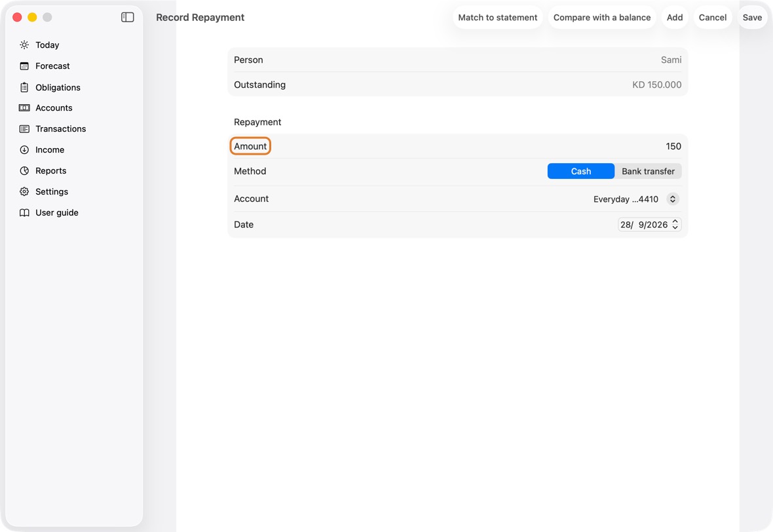Click the Accounts banknote icon
This screenshot has width=773, height=532.
pos(24,108)
